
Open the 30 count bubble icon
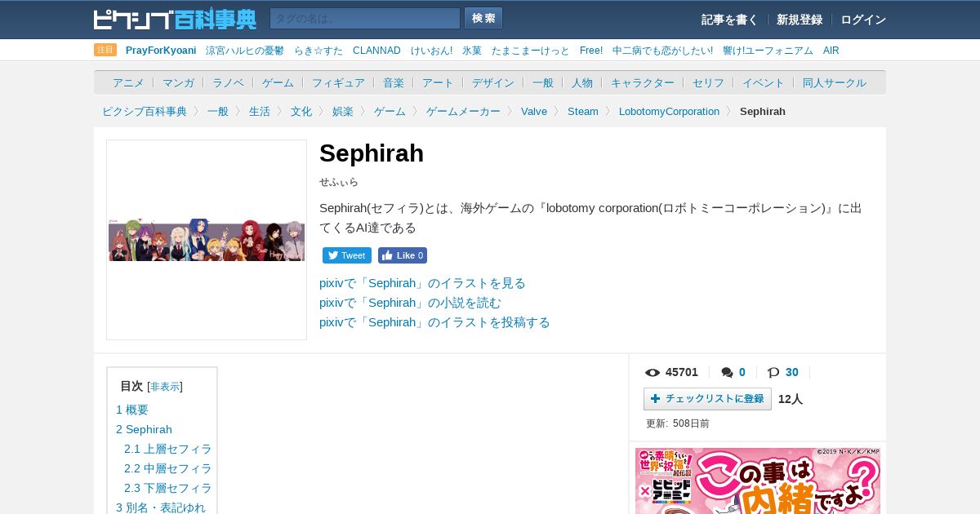773,372
